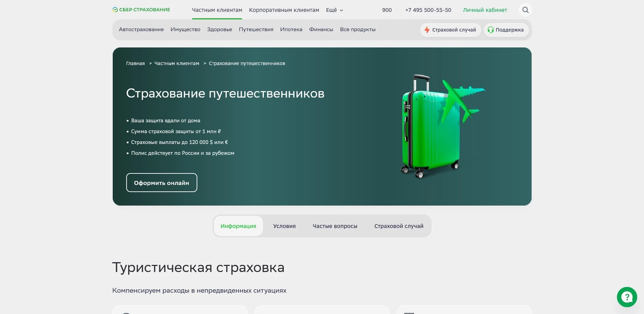
Task: Select Автострахование in the product menu
Action: [x=141, y=29]
